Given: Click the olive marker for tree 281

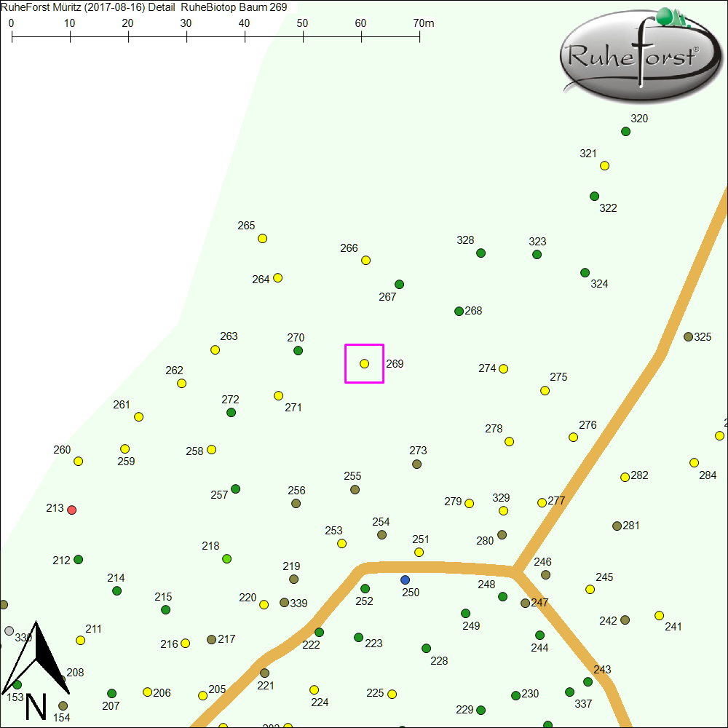Looking at the screenshot, I should coord(617,526).
